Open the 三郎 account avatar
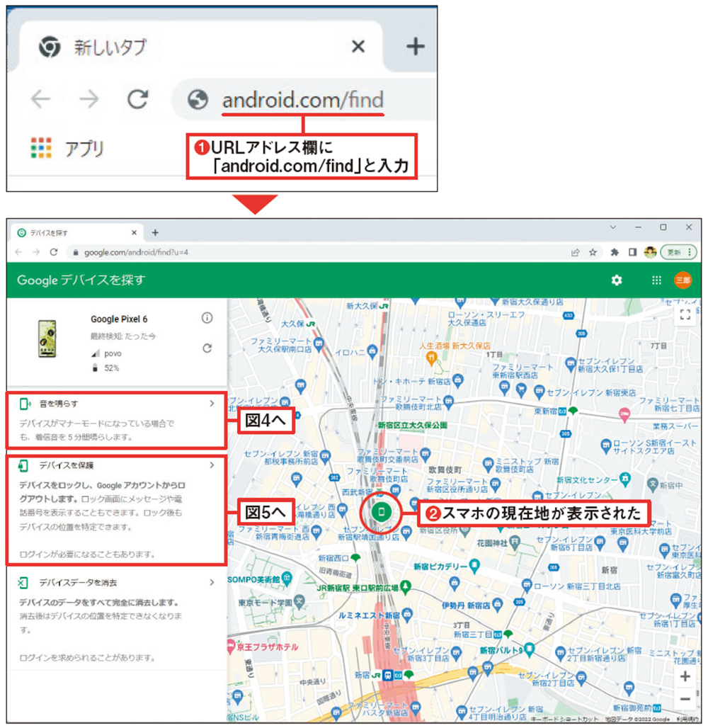 [683, 280]
